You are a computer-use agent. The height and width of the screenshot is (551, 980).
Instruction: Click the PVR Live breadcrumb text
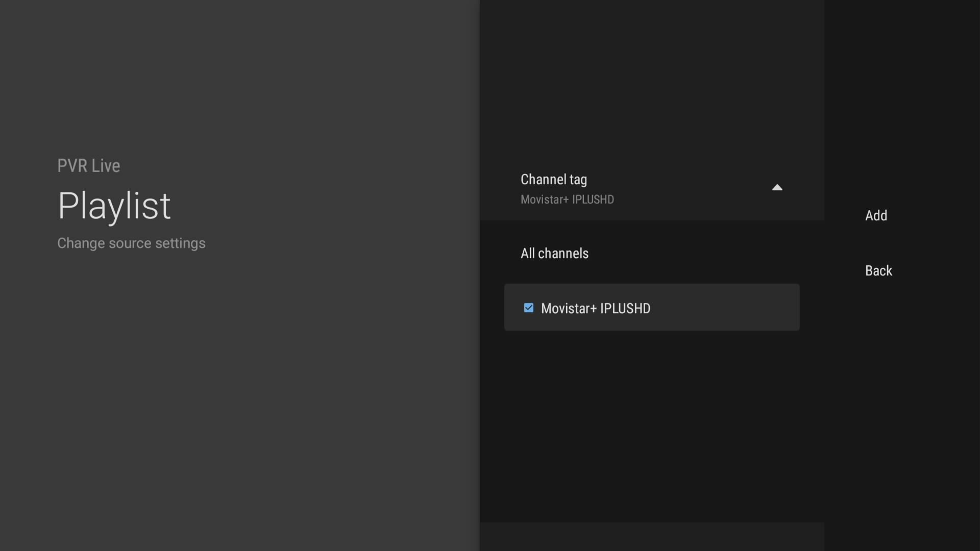[x=88, y=166]
